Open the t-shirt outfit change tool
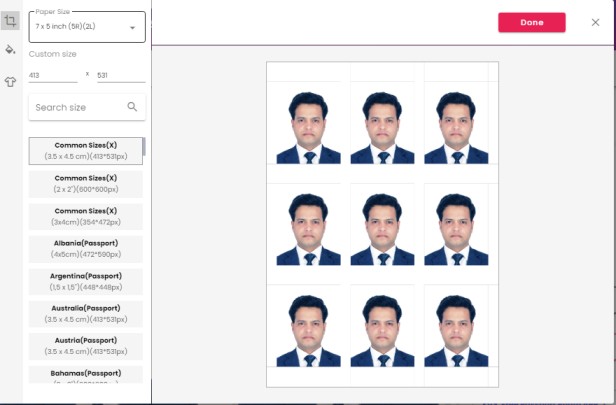The image size is (616, 405). point(11,82)
